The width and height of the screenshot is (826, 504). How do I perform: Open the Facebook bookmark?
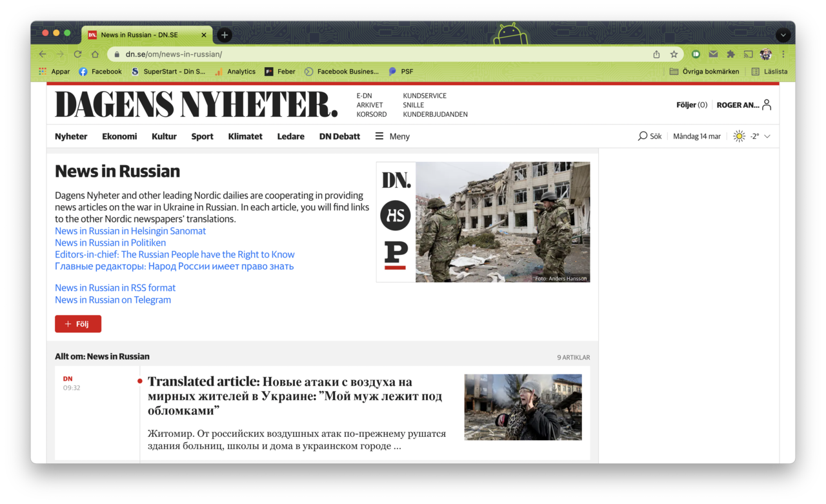pos(100,72)
